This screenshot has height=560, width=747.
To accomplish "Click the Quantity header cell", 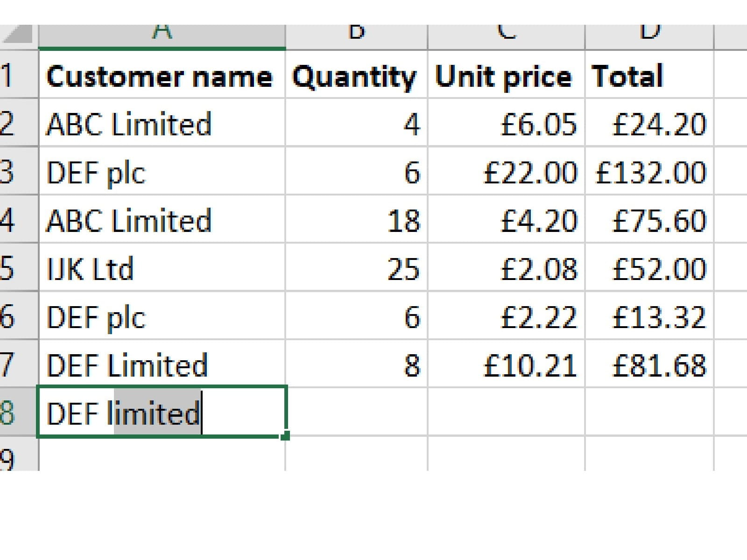I will (x=355, y=77).
